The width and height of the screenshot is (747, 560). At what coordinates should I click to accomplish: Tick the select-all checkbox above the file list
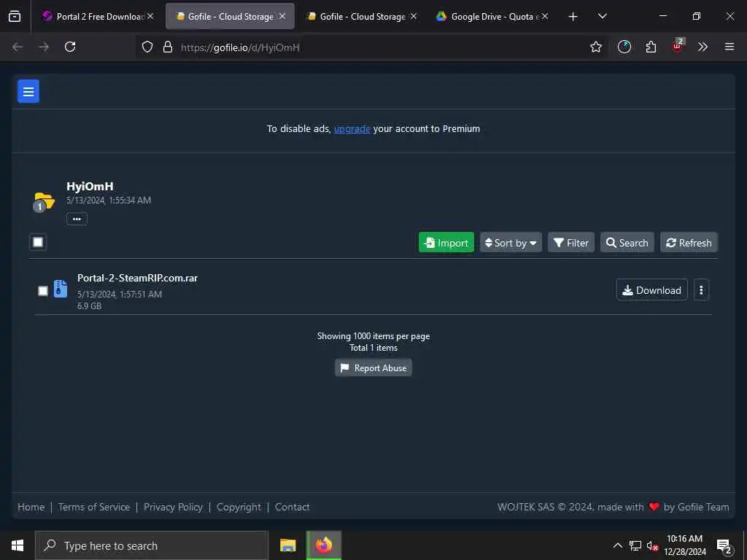pyautogui.click(x=38, y=242)
